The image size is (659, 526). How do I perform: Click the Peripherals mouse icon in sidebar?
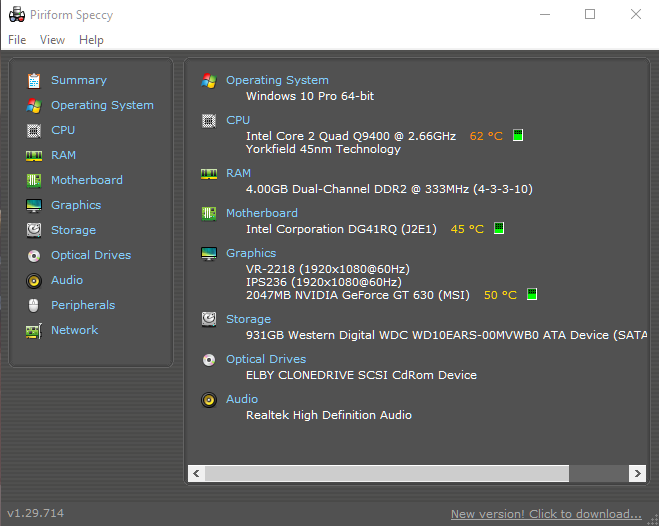coord(34,305)
